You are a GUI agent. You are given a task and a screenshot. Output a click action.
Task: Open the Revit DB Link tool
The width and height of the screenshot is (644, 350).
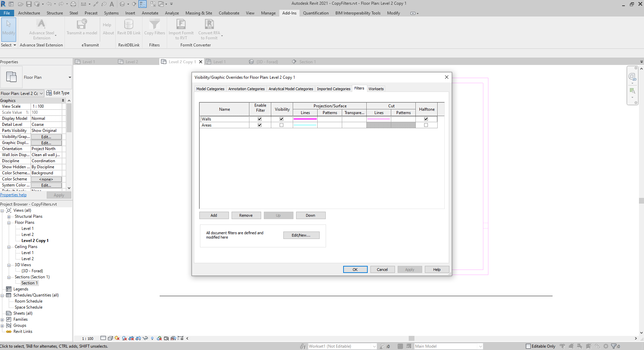tap(129, 24)
